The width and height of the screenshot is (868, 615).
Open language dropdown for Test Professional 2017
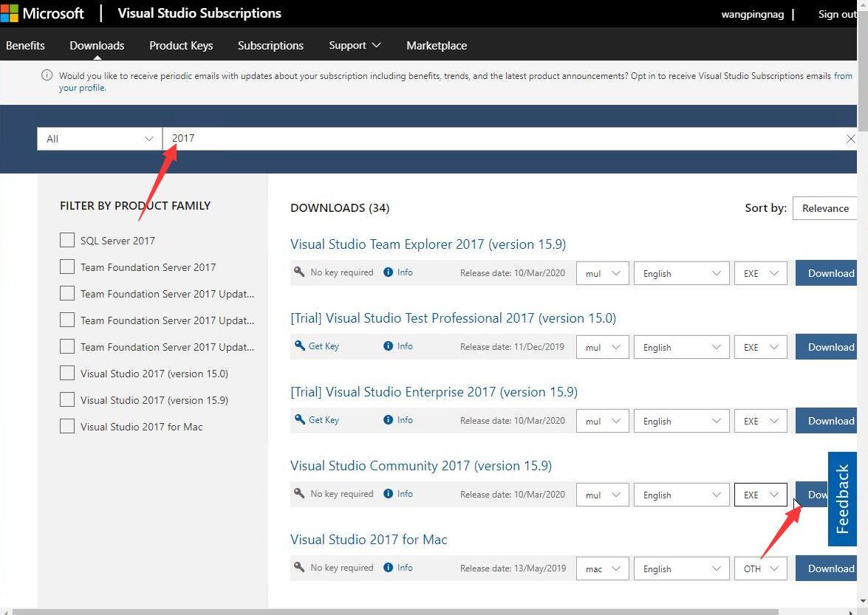(681, 347)
